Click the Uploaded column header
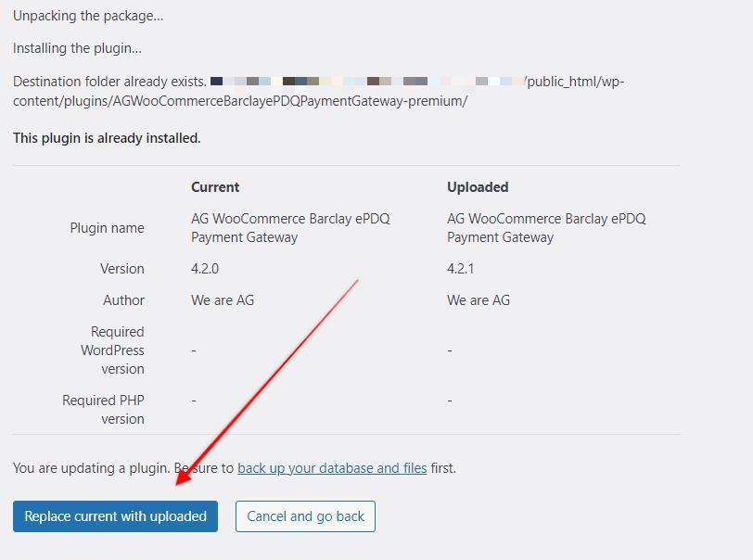Image resolution: width=753 pixels, height=560 pixels. pos(478,187)
